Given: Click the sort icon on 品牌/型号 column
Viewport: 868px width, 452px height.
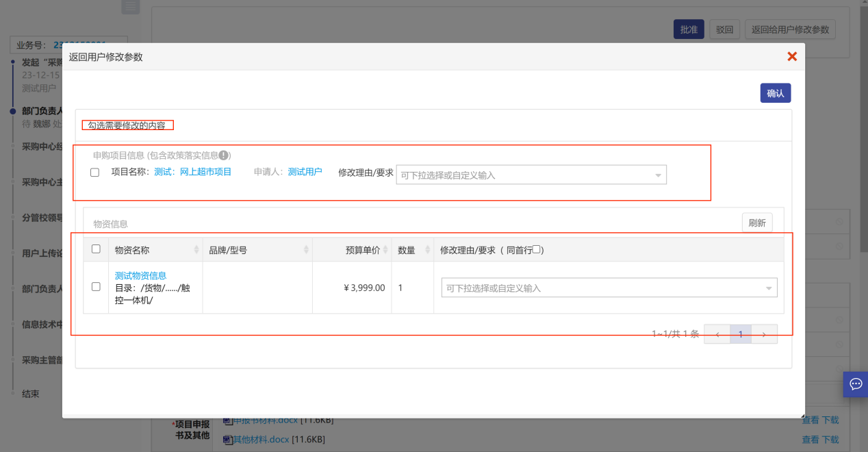Looking at the screenshot, I should click(306, 250).
